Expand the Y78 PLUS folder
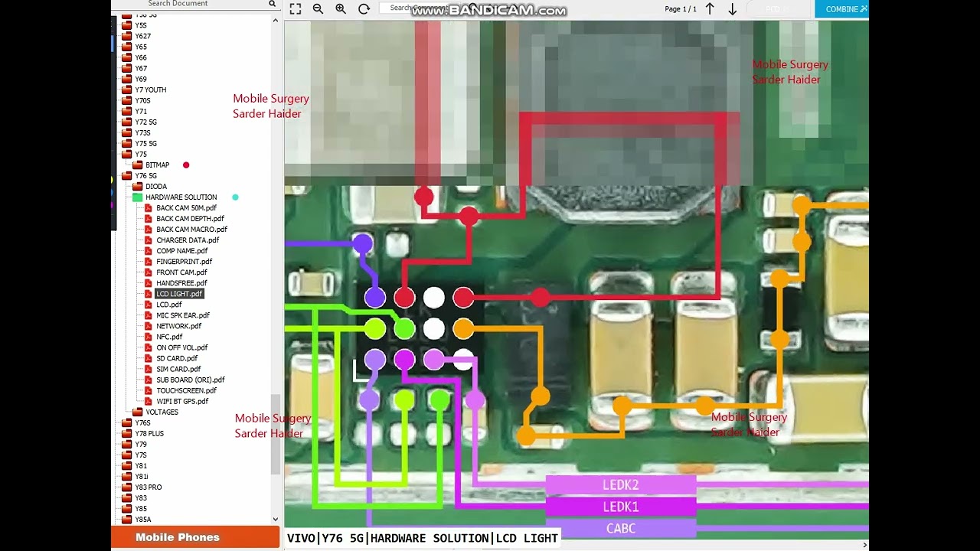The height and width of the screenshot is (551, 980). tap(149, 432)
